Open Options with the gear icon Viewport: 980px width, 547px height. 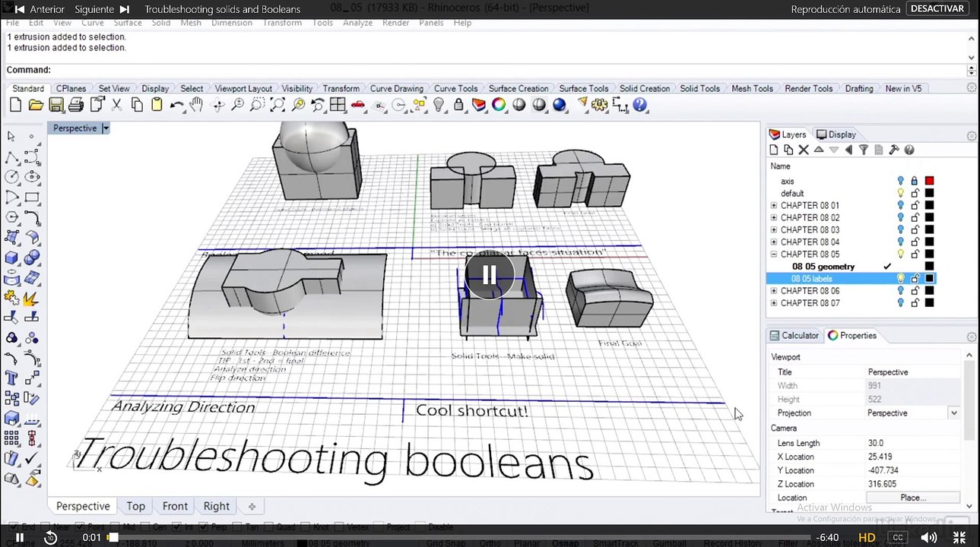click(x=600, y=105)
